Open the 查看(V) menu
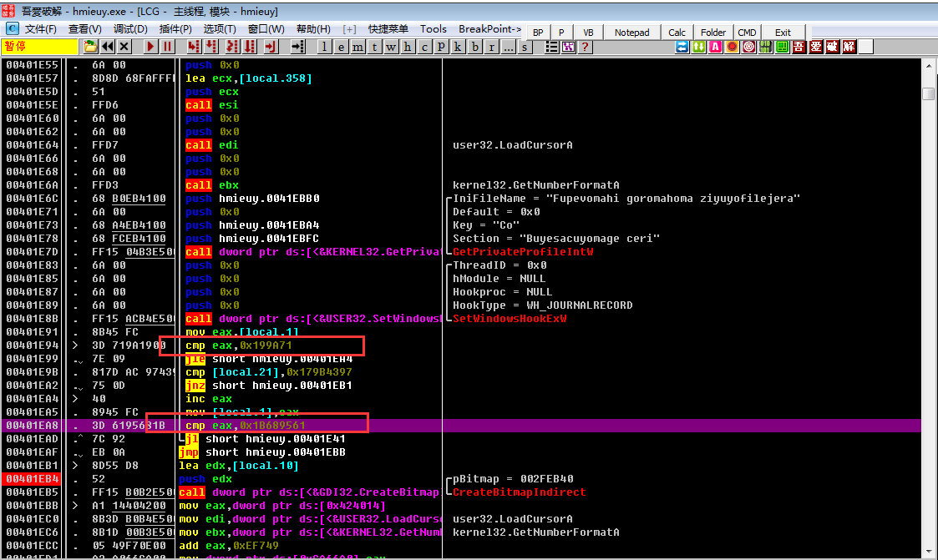938x560 pixels. point(85,29)
